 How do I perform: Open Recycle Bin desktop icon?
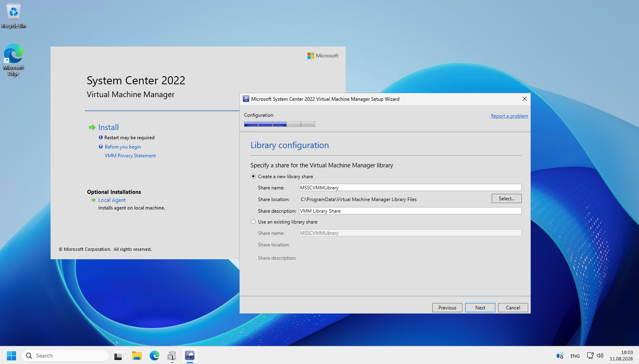(14, 16)
